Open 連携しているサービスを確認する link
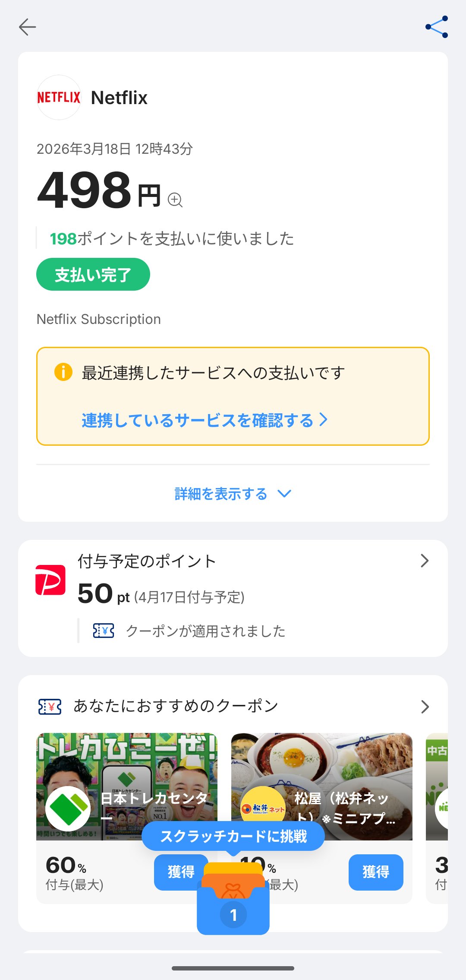 [x=205, y=420]
